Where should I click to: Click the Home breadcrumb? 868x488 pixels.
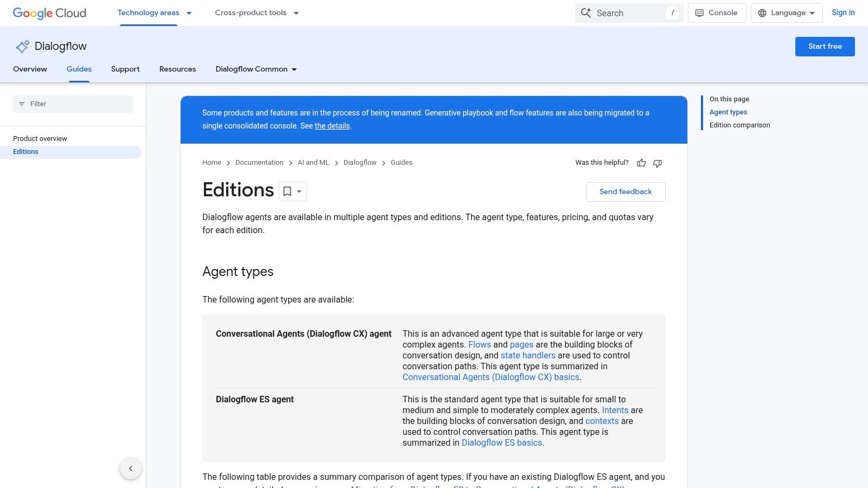212,163
